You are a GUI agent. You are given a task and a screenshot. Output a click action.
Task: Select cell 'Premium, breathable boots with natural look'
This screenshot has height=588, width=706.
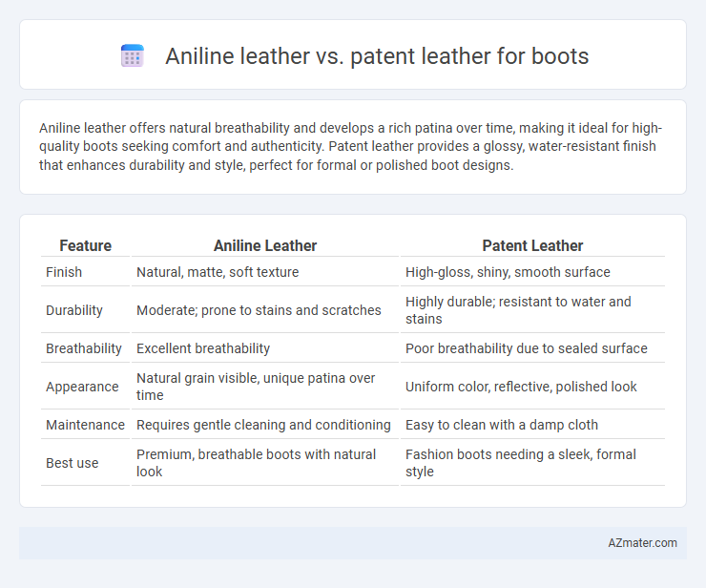pyautogui.click(x=265, y=463)
